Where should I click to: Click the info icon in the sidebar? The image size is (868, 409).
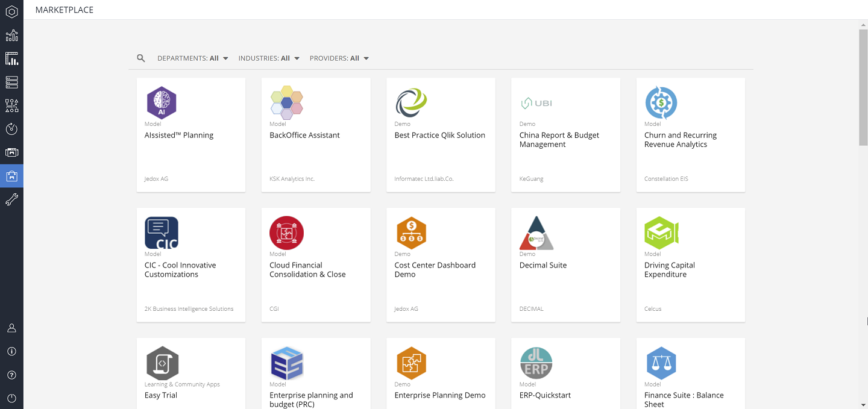12,351
